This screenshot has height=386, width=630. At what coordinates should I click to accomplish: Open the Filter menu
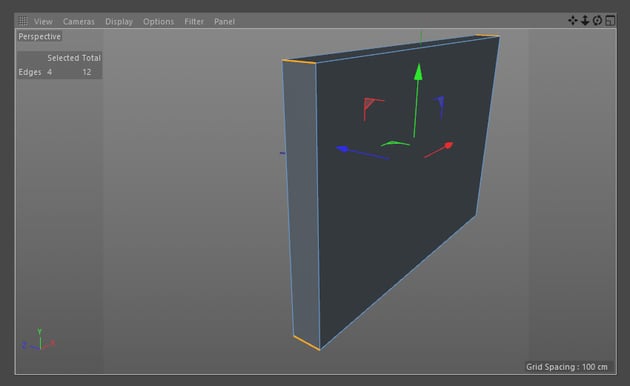[194, 21]
